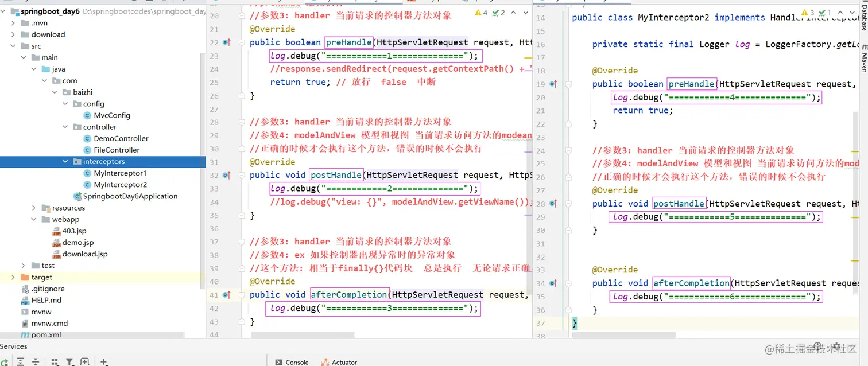The width and height of the screenshot is (868, 366).
Task: Click the override gutter icon beside afterCompletion on line 41
Action: pos(226,295)
